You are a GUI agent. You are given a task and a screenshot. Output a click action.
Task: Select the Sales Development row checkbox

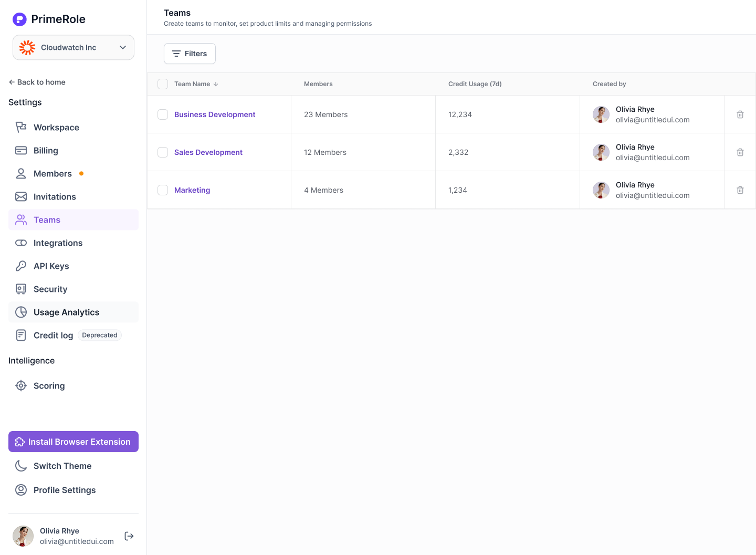pyautogui.click(x=163, y=152)
